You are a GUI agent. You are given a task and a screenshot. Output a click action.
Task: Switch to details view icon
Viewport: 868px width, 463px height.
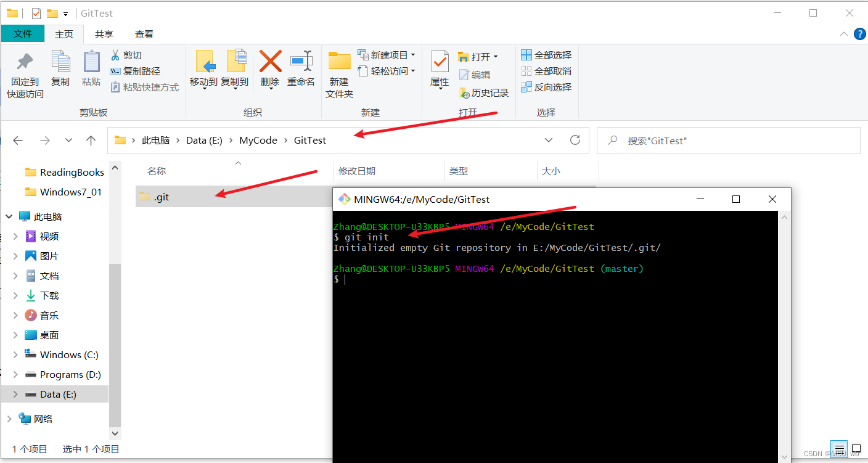[840, 449]
